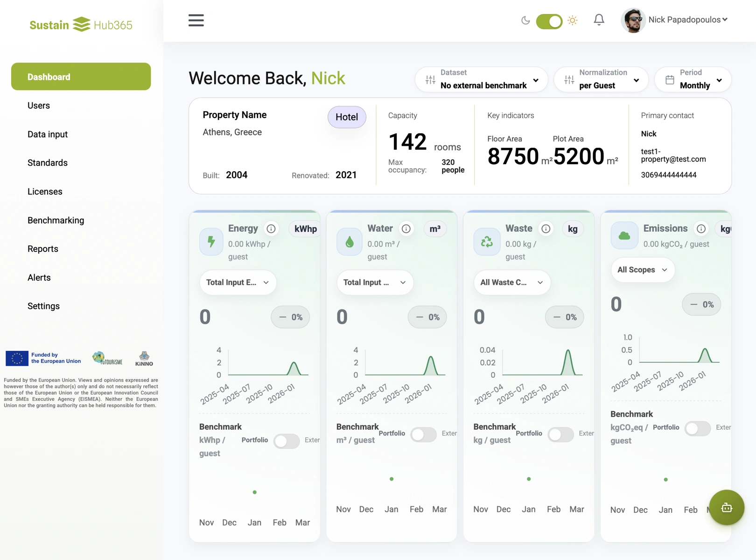Open the Period Monthly dropdown
The width and height of the screenshot is (756, 560).
[x=693, y=79]
